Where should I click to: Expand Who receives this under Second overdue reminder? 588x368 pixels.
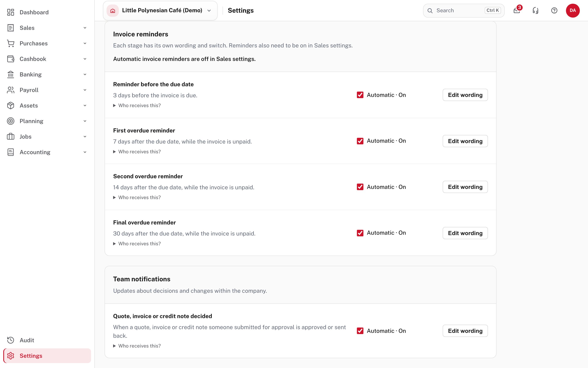click(137, 197)
